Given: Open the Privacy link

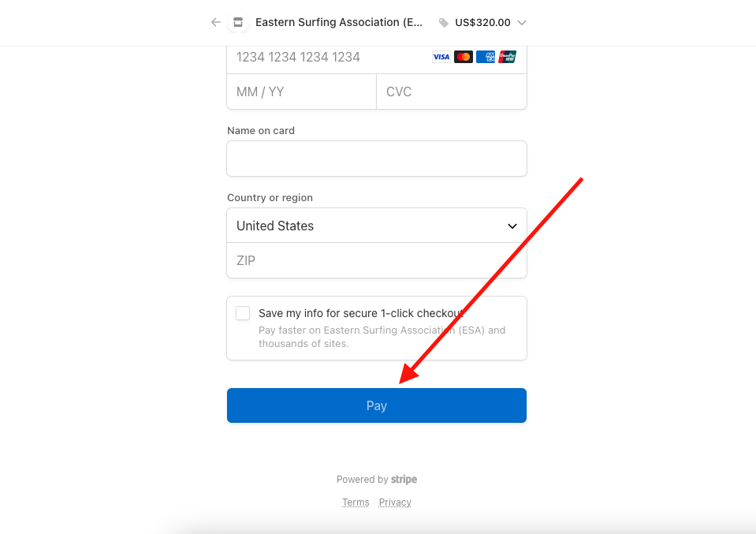Looking at the screenshot, I should tap(395, 502).
